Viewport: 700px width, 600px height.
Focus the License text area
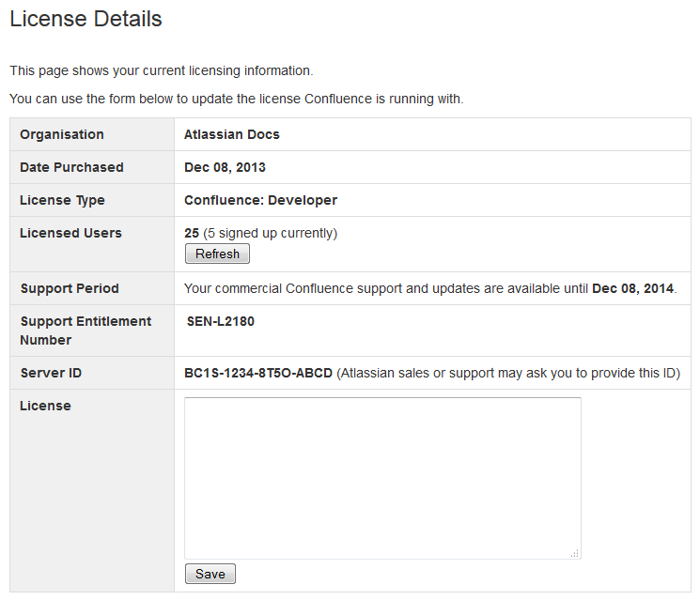click(382, 478)
